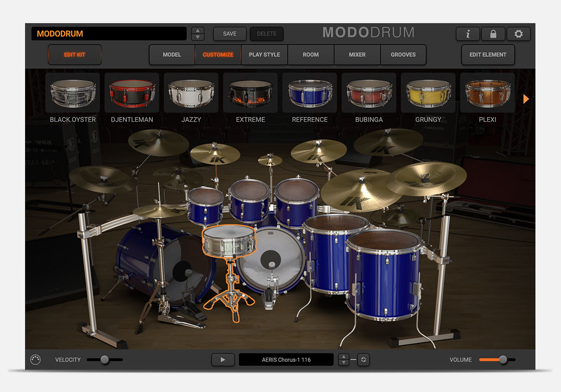Save the current kit preset
This screenshot has width=561, height=392.
coord(229,34)
